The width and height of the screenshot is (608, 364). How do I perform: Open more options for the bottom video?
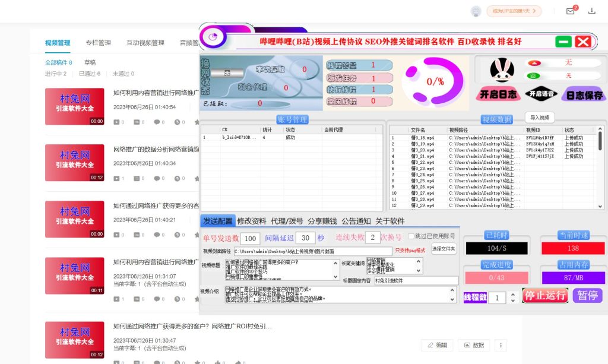tap(501, 345)
